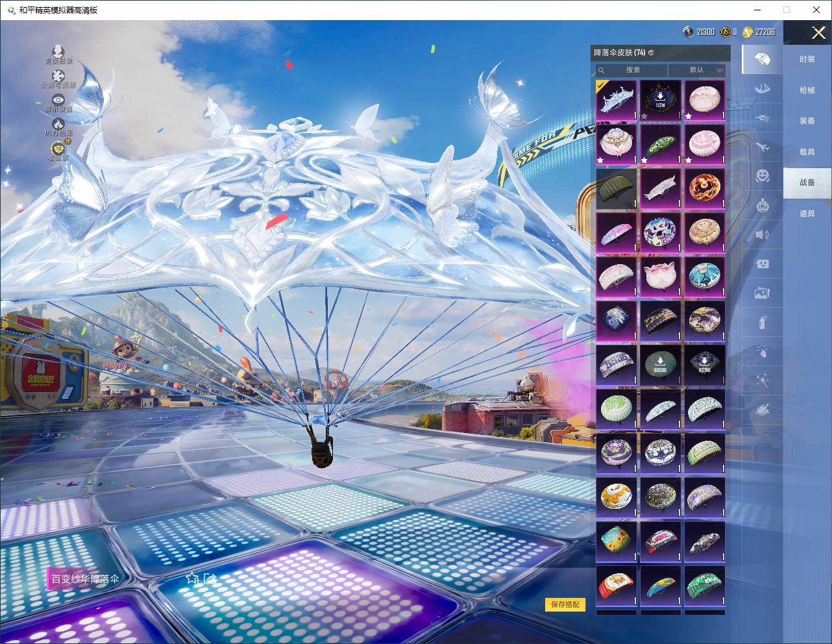The height and width of the screenshot is (644, 832).
Task: Switch to the 载具 tab
Action: coord(807,152)
